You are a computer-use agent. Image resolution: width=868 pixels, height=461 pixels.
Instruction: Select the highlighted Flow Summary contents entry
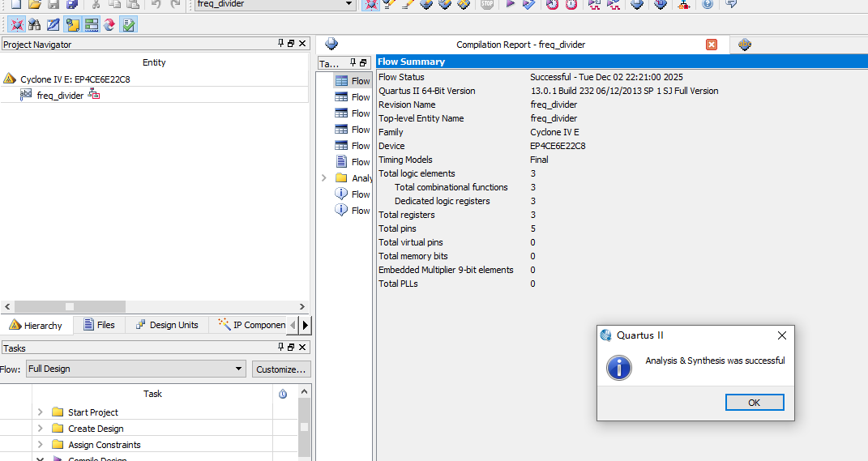pos(353,81)
